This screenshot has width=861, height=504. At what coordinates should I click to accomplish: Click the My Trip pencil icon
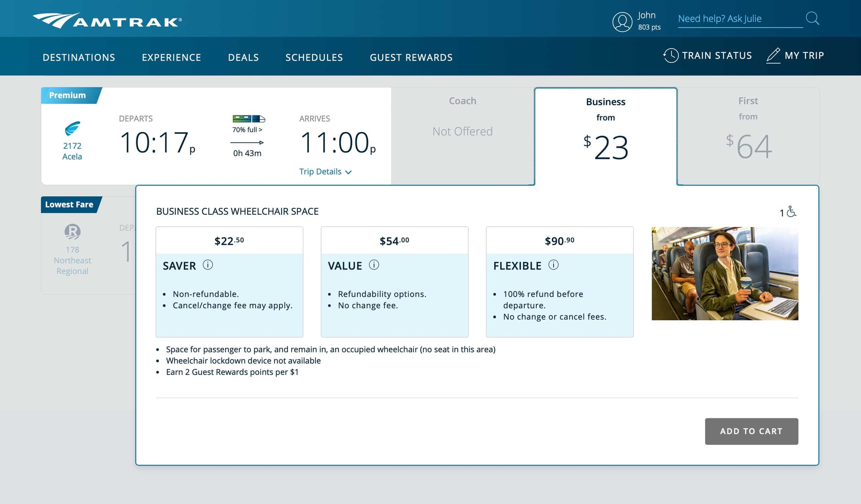773,56
